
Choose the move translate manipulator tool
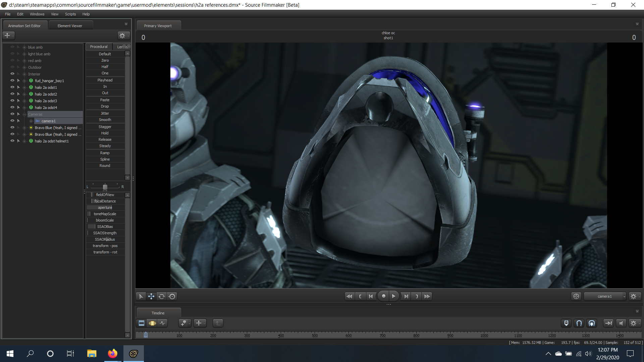[x=151, y=296]
